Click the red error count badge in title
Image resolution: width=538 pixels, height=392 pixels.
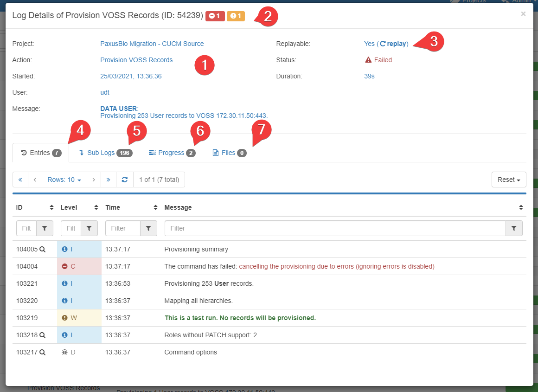(x=215, y=16)
